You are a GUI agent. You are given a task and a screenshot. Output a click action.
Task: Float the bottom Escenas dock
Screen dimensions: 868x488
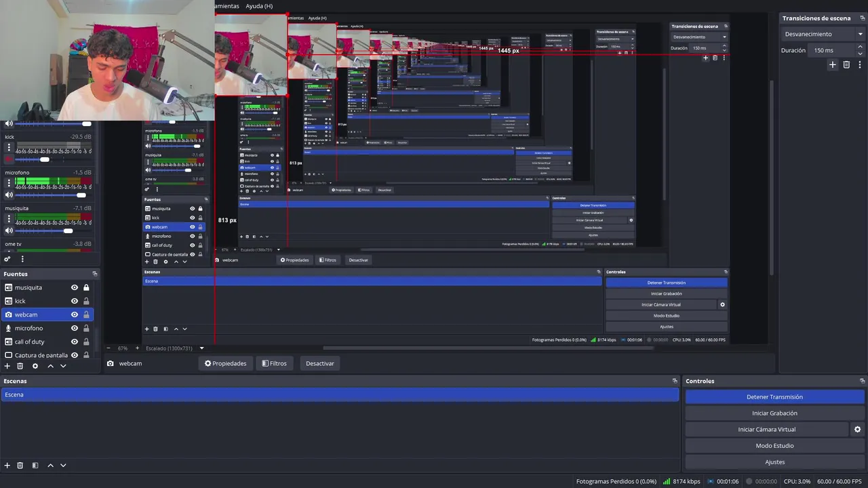coord(675,381)
